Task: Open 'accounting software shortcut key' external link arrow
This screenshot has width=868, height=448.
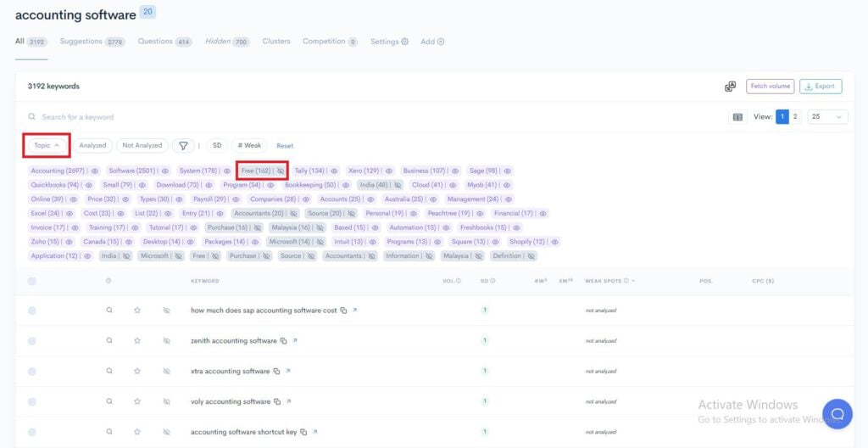Action: coord(315,431)
